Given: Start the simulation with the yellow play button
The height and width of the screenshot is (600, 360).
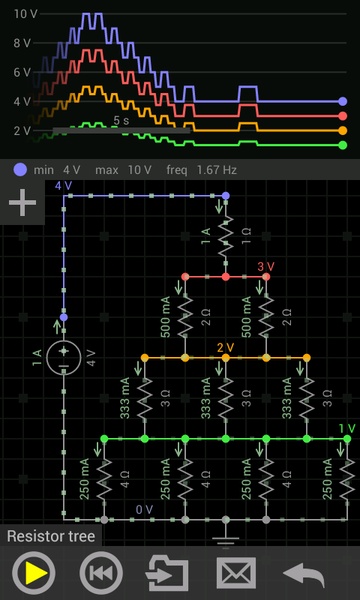Looking at the screenshot, I should click(34, 573).
